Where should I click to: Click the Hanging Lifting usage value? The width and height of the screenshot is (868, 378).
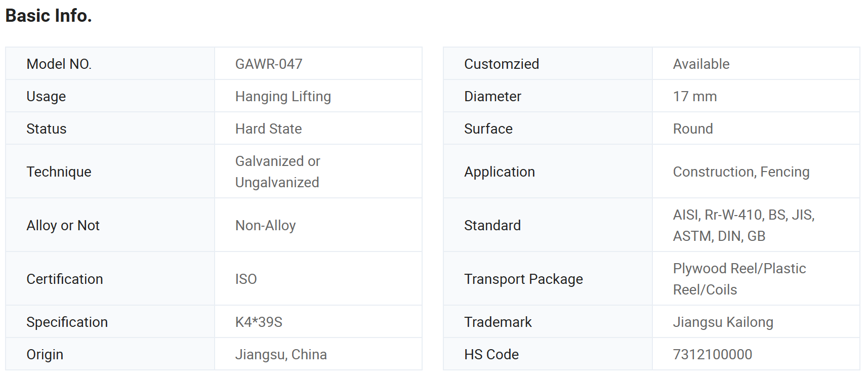point(283,96)
